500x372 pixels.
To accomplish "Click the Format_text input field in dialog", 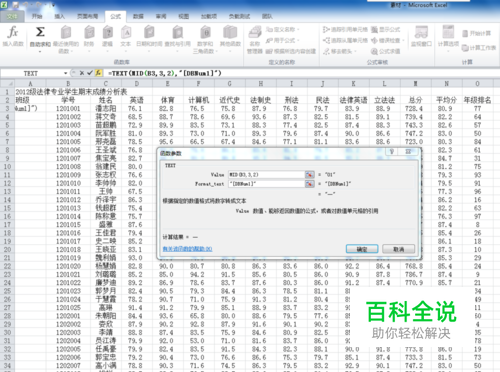I will point(266,184).
